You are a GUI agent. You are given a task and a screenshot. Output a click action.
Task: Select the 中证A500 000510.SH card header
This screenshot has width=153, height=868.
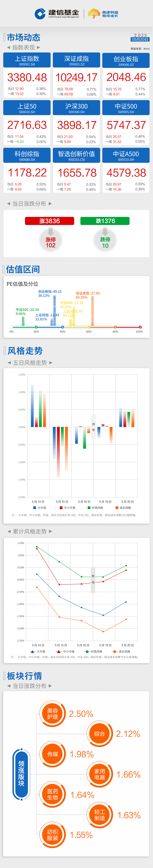point(126,155)
